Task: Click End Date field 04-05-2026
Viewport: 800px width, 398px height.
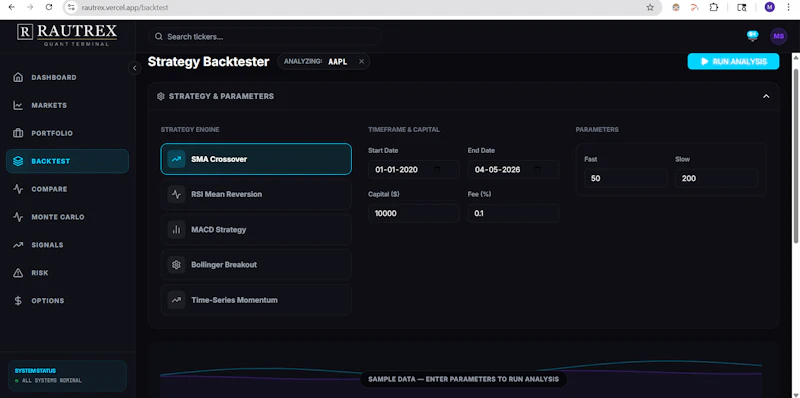Action: (513, 169)
